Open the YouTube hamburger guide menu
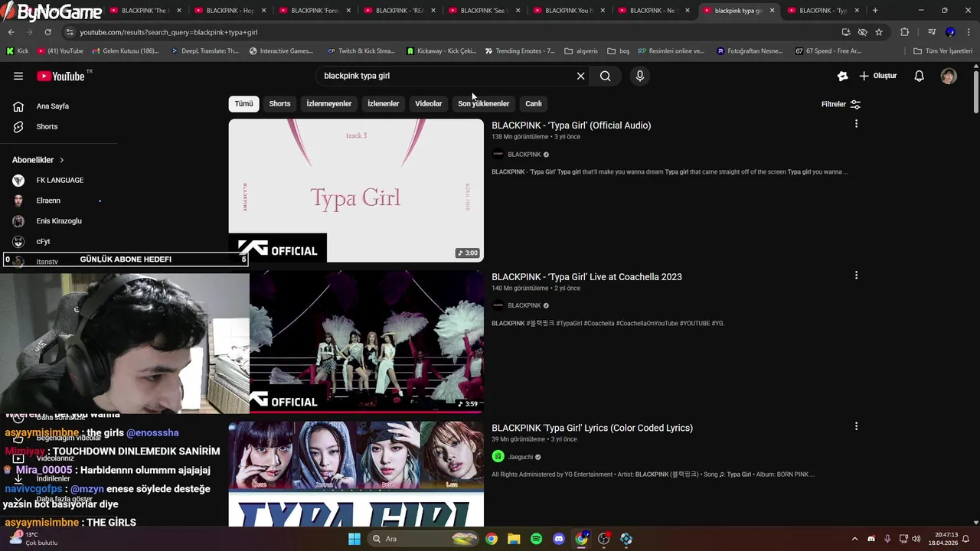The image size is (980, 551). coord(18,76)
